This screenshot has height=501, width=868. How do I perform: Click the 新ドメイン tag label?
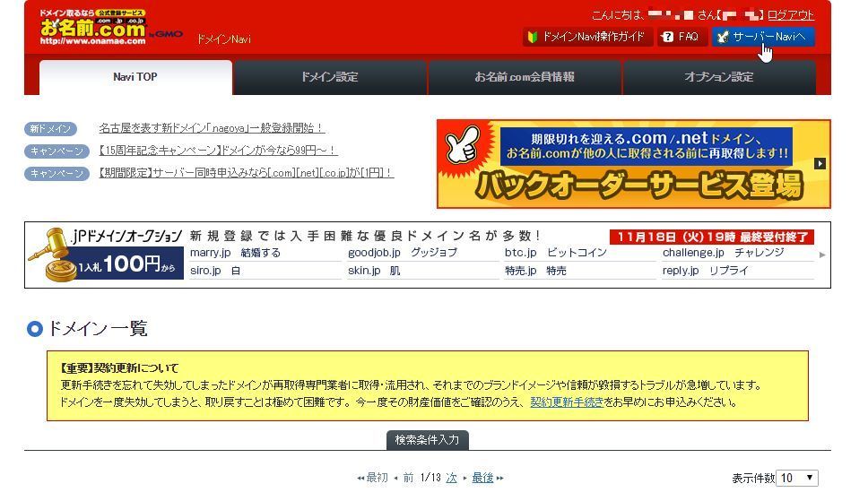click(50, 129)
